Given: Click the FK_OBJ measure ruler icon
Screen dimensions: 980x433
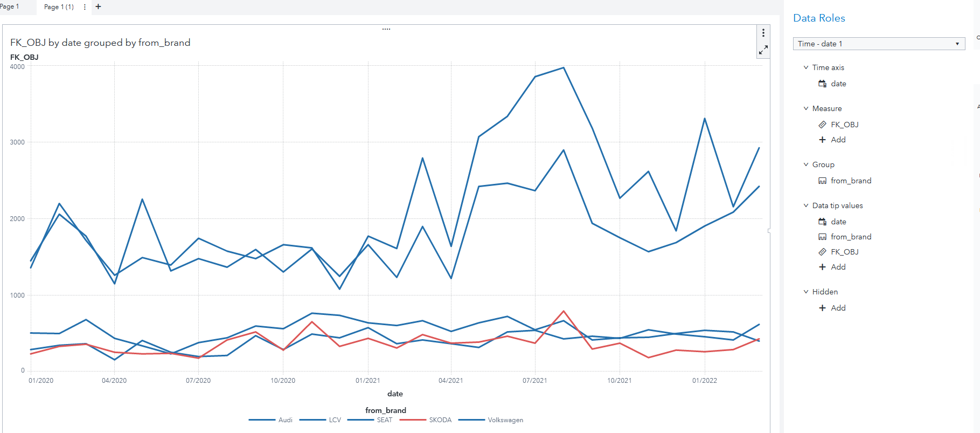Looking at the screenshot, I should [x=822, y=125].
